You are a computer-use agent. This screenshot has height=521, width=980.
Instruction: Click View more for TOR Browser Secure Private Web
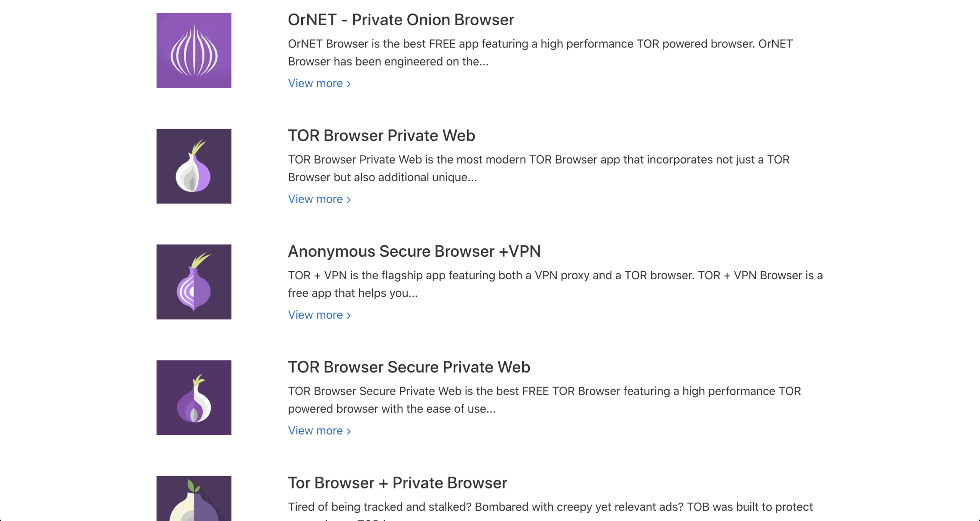pyautogui.click(x=316, y=430)
